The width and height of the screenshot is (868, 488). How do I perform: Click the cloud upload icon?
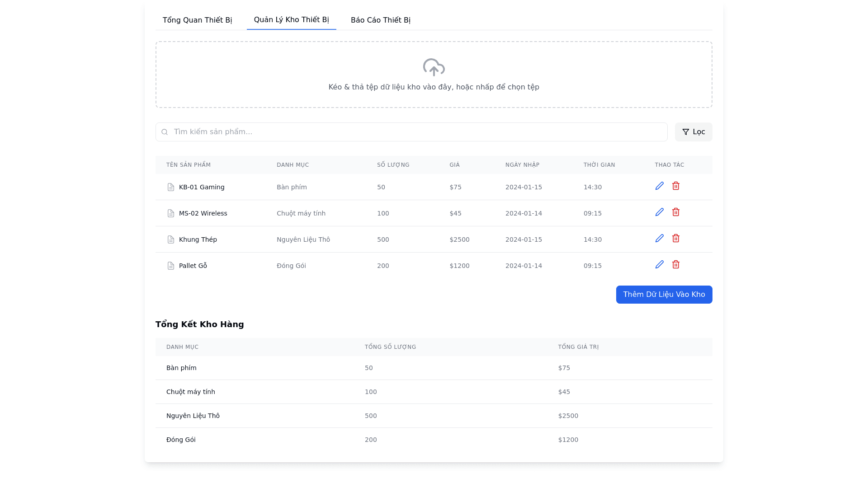coord(434,67)
